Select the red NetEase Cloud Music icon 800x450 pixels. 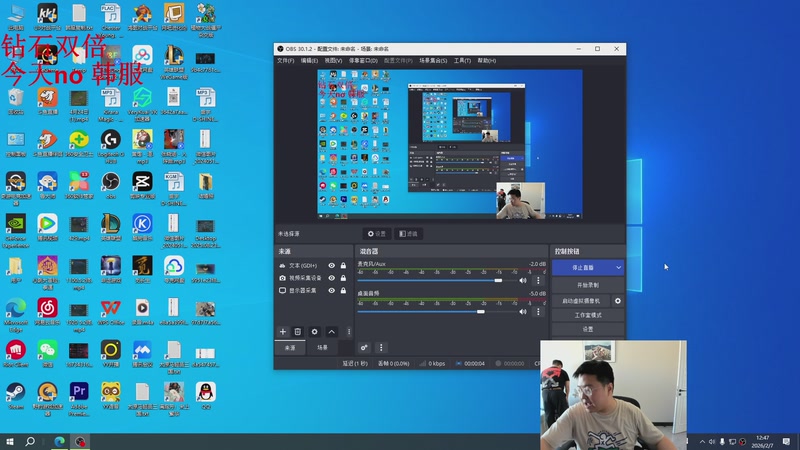pyautogui.click(x=47, y=312)
